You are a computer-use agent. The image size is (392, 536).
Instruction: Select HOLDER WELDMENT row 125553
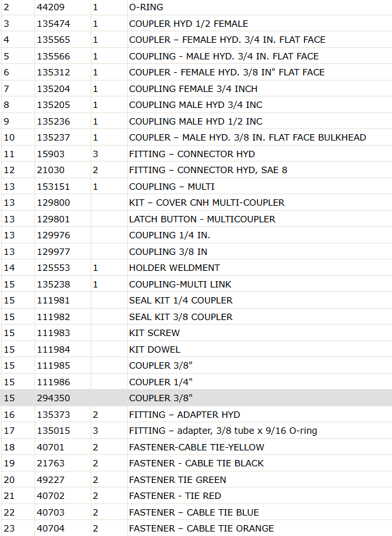pyautogui.click(x=196, y=268)
